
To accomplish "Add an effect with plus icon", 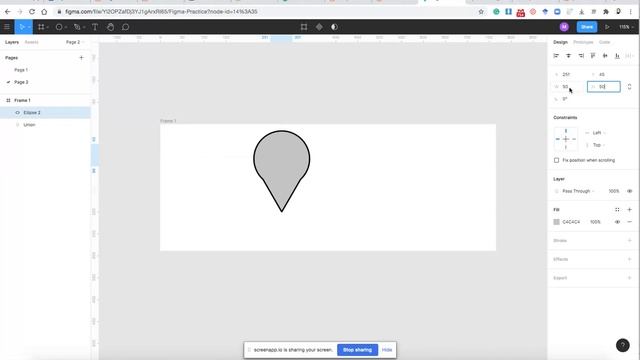I will point(629,259).
